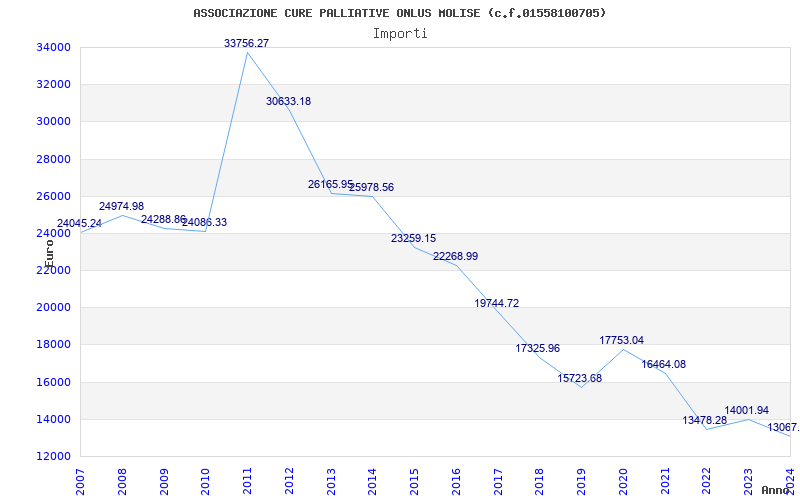Screen dimensions: 800x500
Task: Select the 14001.94 data label
Action: 746,411
